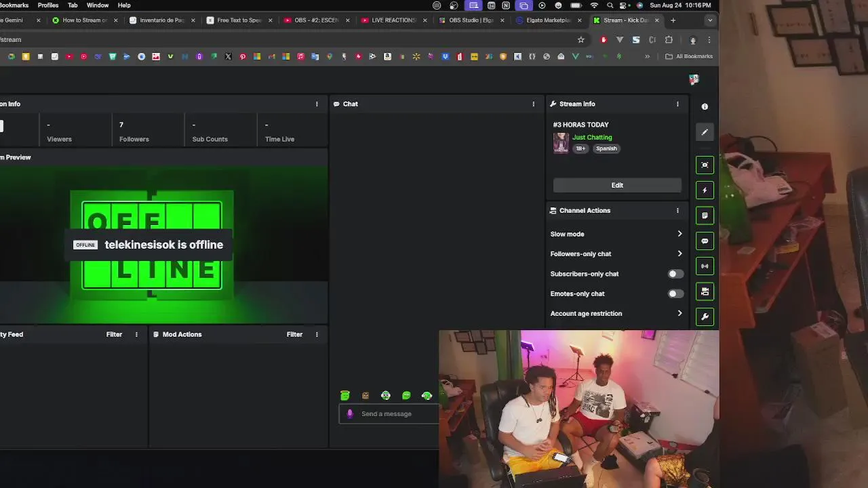Toggle Subscribers-only chat switch

point(675,274)
